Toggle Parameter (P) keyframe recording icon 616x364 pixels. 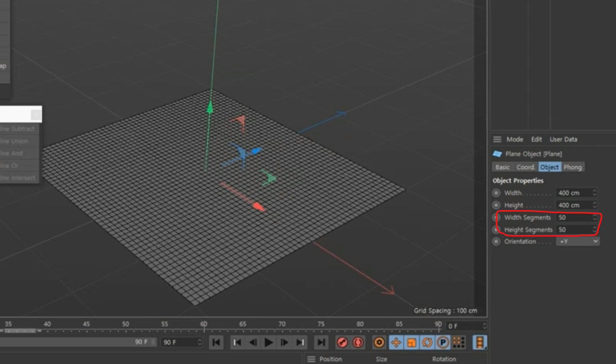tap(443, 342)
